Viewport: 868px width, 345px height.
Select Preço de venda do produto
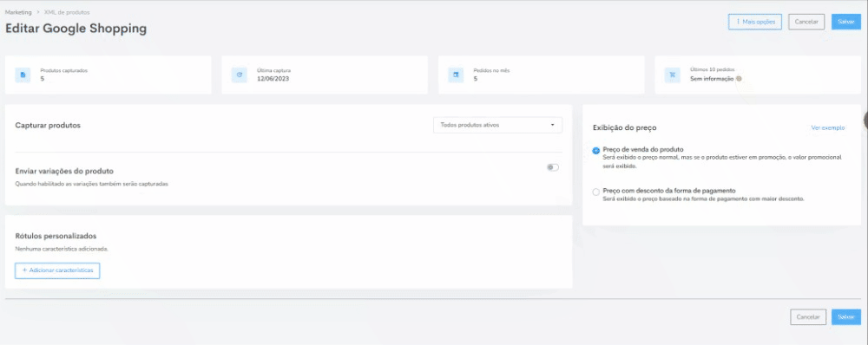point(595,150)
